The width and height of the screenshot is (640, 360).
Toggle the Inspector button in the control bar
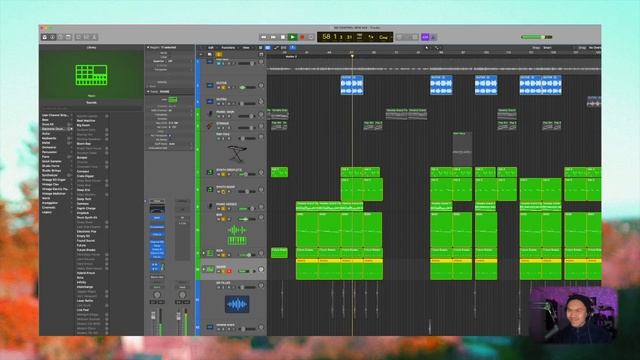(x=52, y=37)
